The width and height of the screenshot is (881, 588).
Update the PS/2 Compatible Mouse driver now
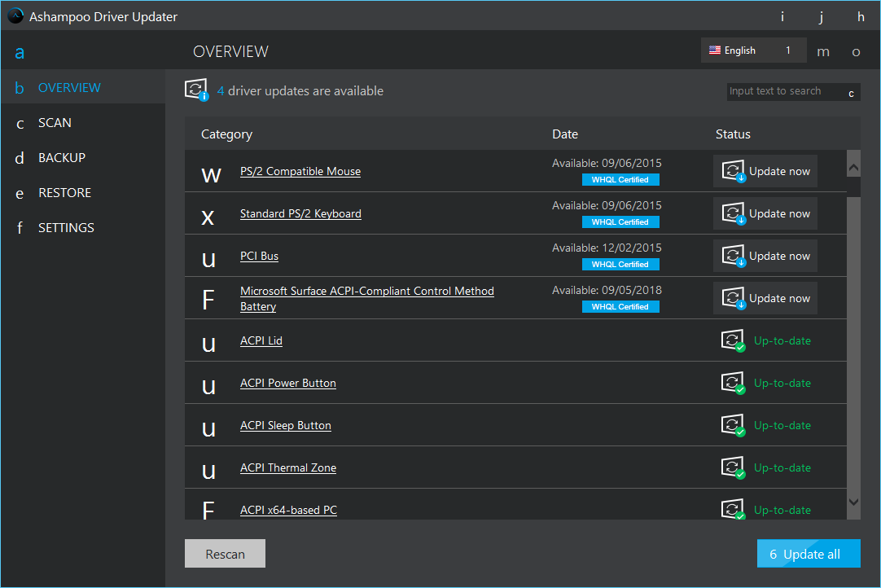[x=765, y=171]
